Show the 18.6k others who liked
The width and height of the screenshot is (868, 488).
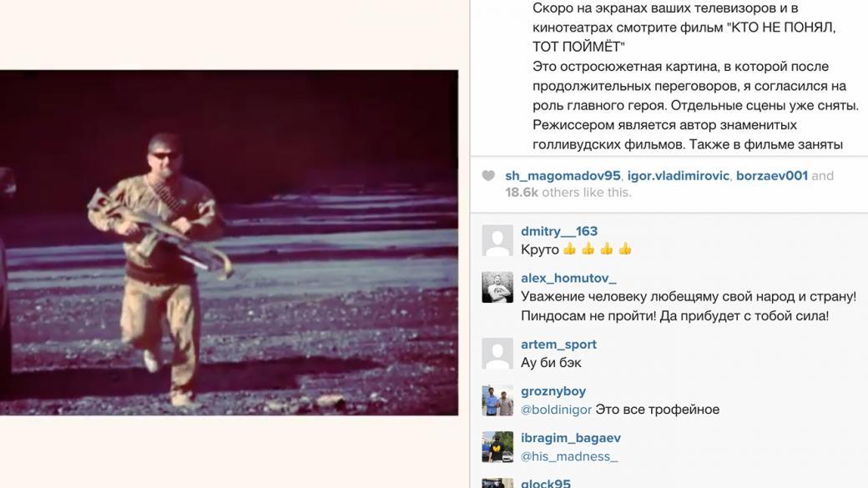(x=568, y=193)
